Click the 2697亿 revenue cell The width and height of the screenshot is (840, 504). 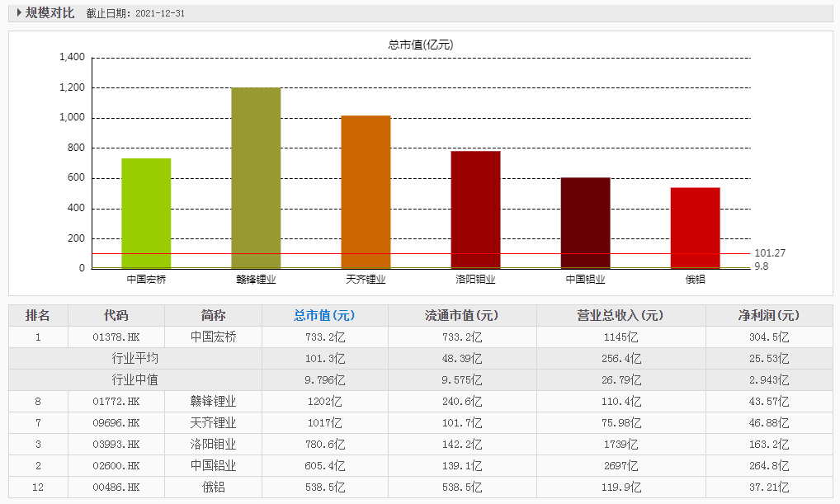click(x=621, y=465)
